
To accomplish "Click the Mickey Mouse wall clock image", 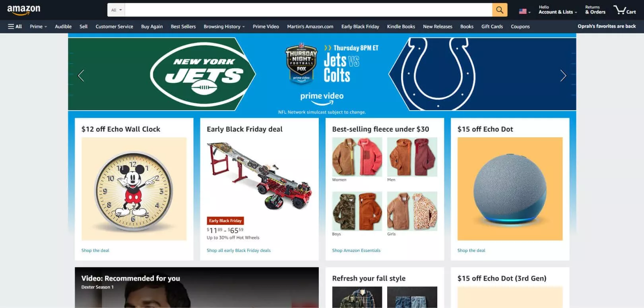I will [x=134, y=189].
